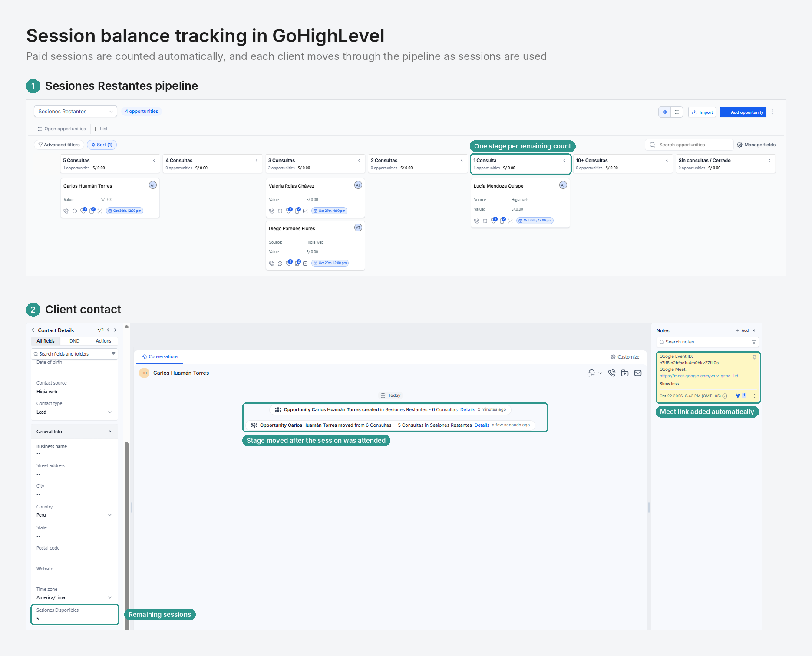
Task: Open Manage fields settings
Action: pos(756,145)
